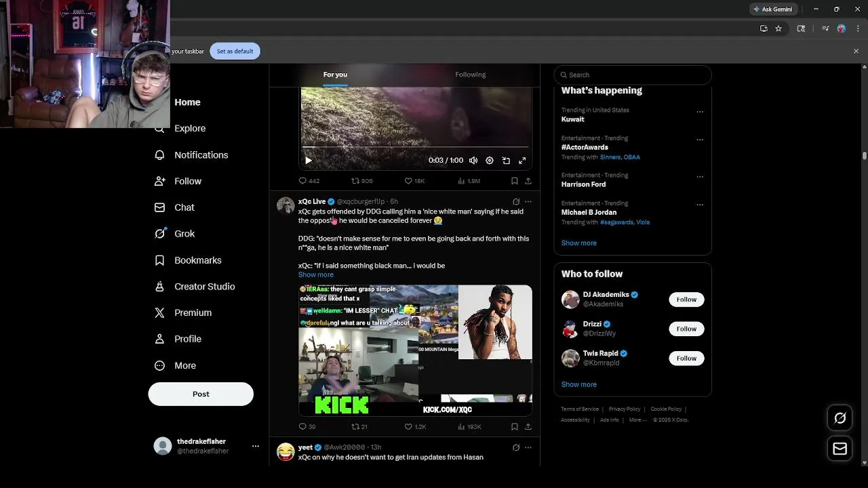Open Creator Studio icon
This screenshot has width=868, height=488.
point(159,287)
